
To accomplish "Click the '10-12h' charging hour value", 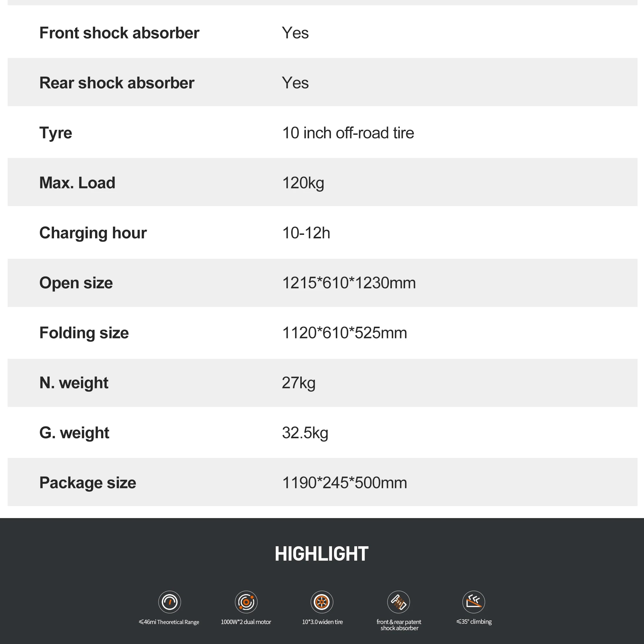I will [306, 233].
